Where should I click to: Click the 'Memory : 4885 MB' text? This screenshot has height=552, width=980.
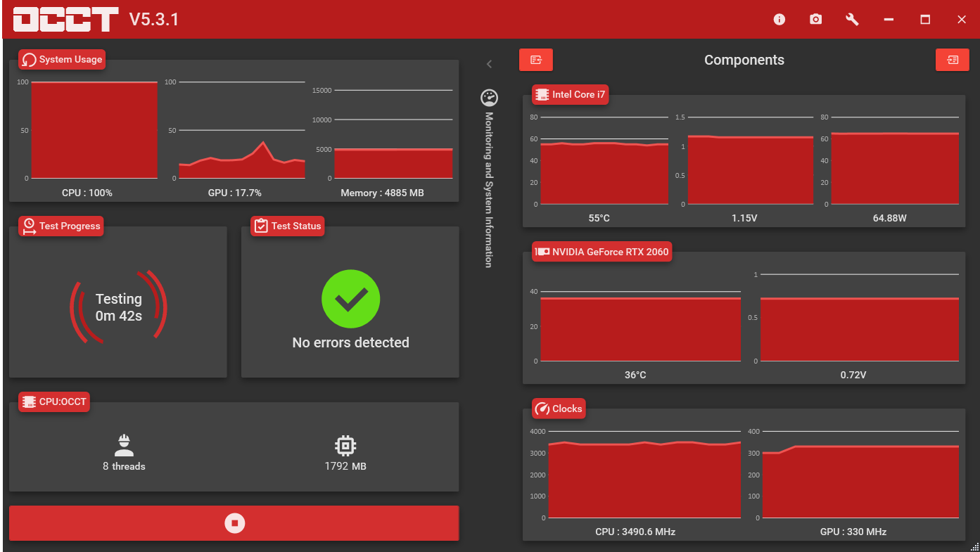[x=383, y=193]
